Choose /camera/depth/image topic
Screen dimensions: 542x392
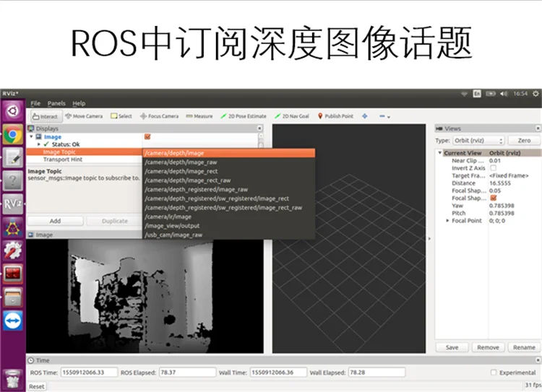(229, 153)
